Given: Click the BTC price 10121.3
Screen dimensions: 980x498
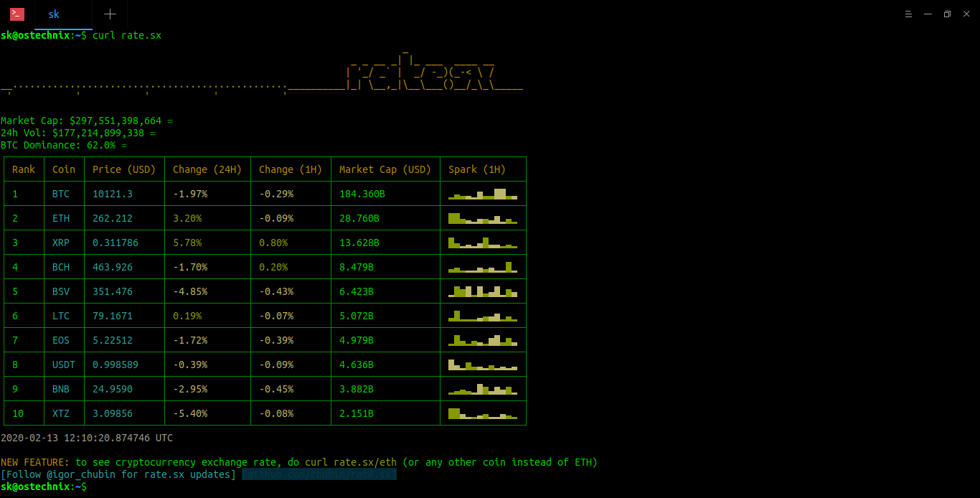Looking at the screenshot, I should click(x=113, y=194).
